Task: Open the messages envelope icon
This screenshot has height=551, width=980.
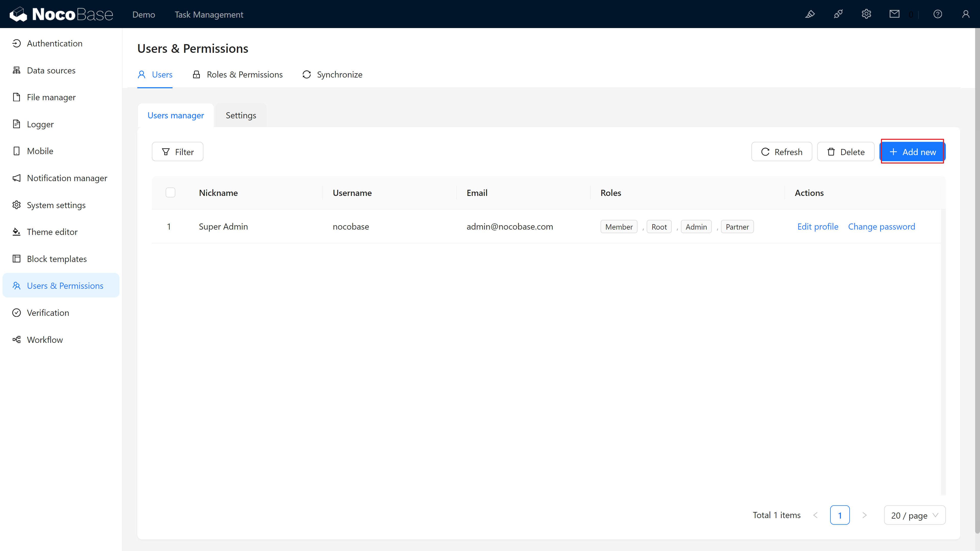Action: (x=895, y=15)
